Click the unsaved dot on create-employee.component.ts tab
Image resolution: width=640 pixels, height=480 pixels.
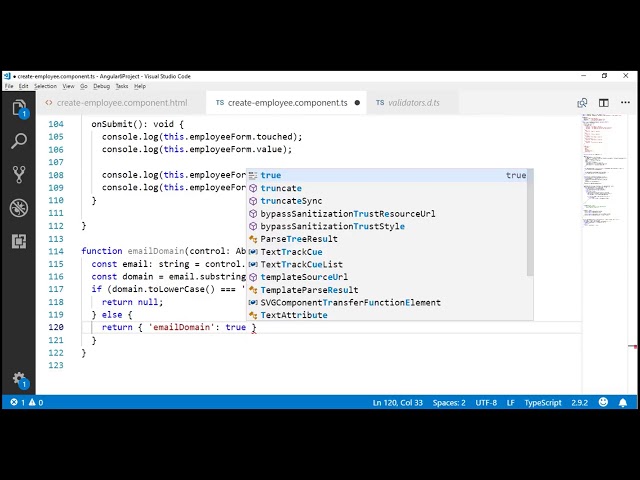(357, 103)
